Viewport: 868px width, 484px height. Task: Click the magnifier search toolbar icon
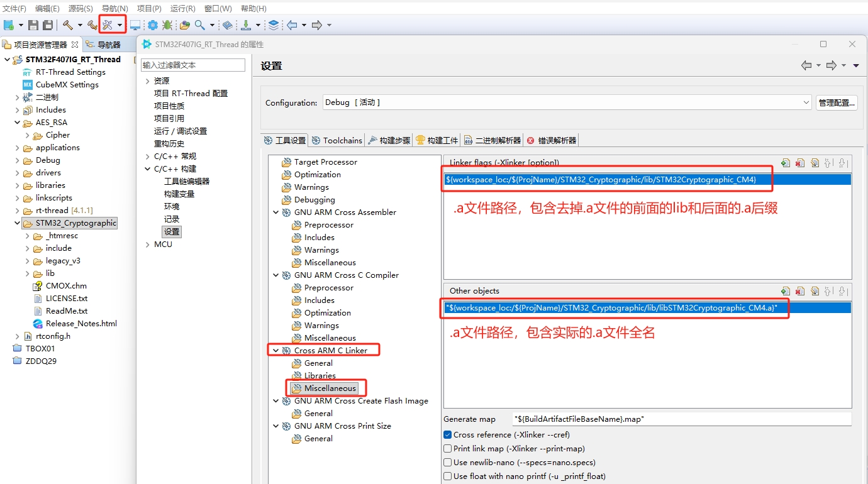pyautogui.click(x=199, y=25)
